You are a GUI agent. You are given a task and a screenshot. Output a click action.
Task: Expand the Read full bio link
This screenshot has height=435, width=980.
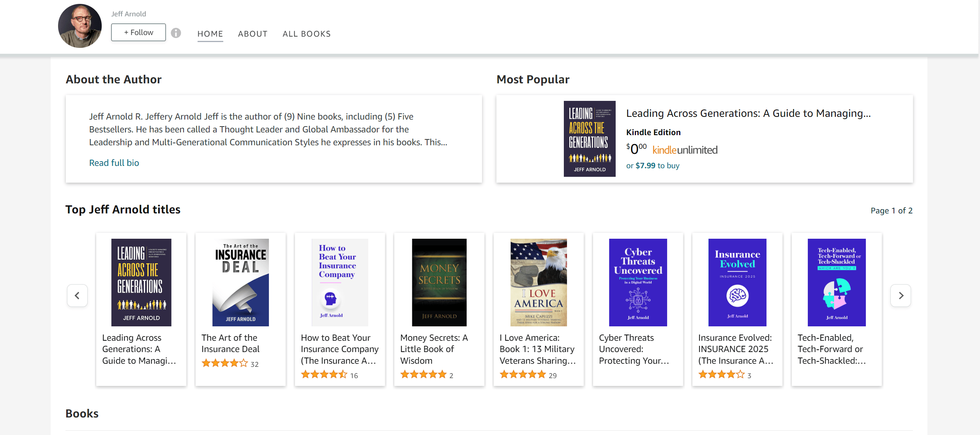click(114, 163)
